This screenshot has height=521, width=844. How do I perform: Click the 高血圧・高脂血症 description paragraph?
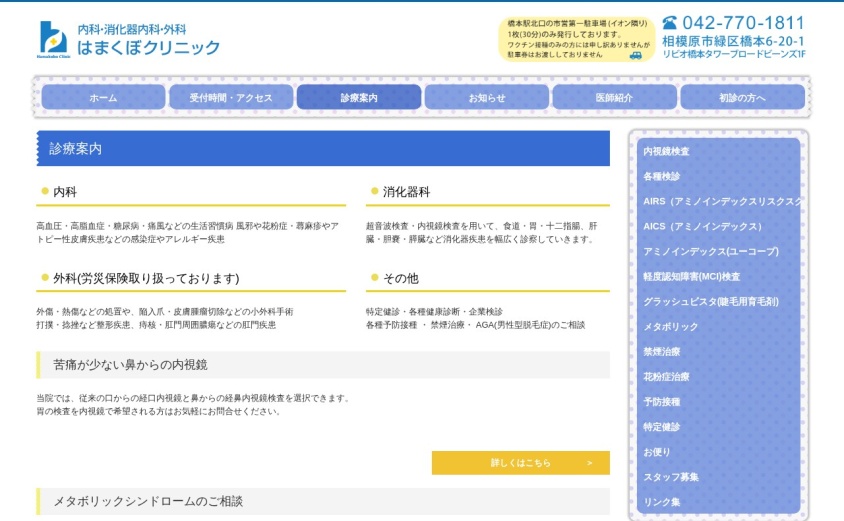click(x=188, y=233)
